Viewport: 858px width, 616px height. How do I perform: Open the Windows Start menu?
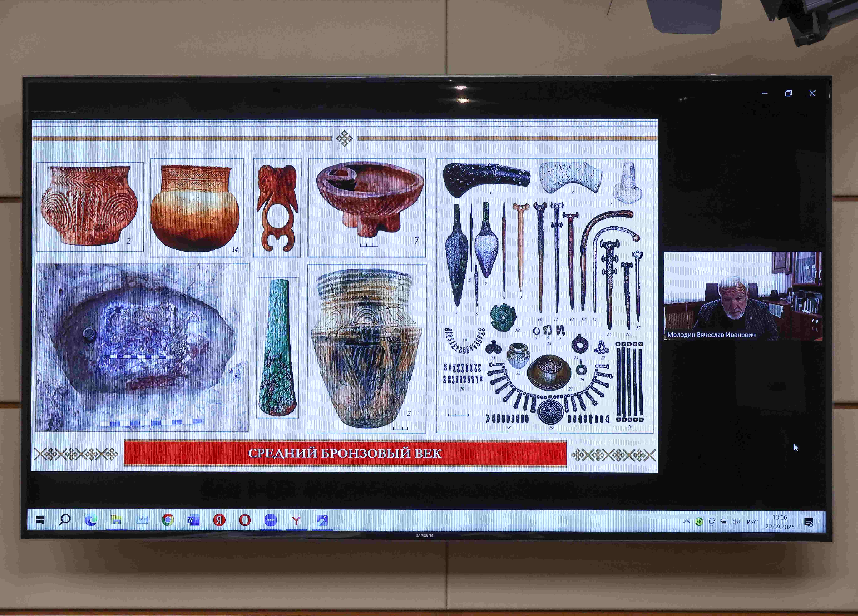pos(40,520)
